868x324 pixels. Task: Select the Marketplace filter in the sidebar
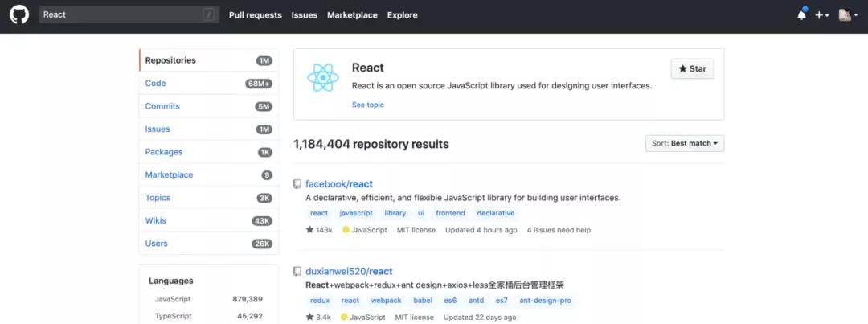[209, 174]
